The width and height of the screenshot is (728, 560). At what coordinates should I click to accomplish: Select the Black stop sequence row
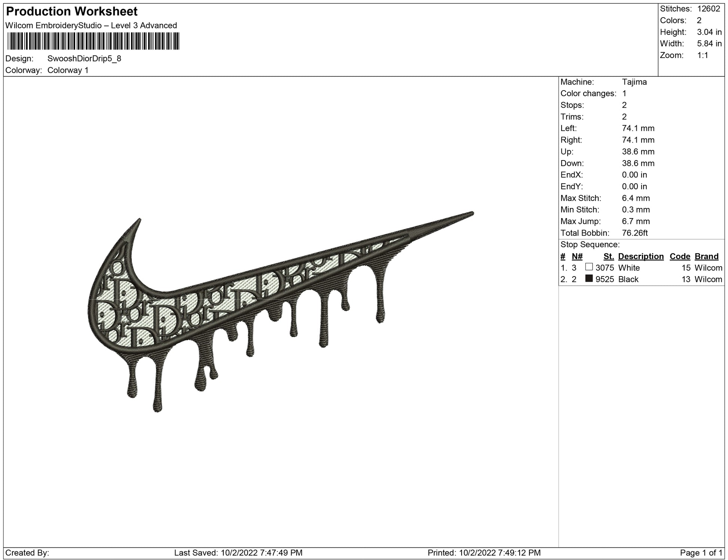coord(641,279)
